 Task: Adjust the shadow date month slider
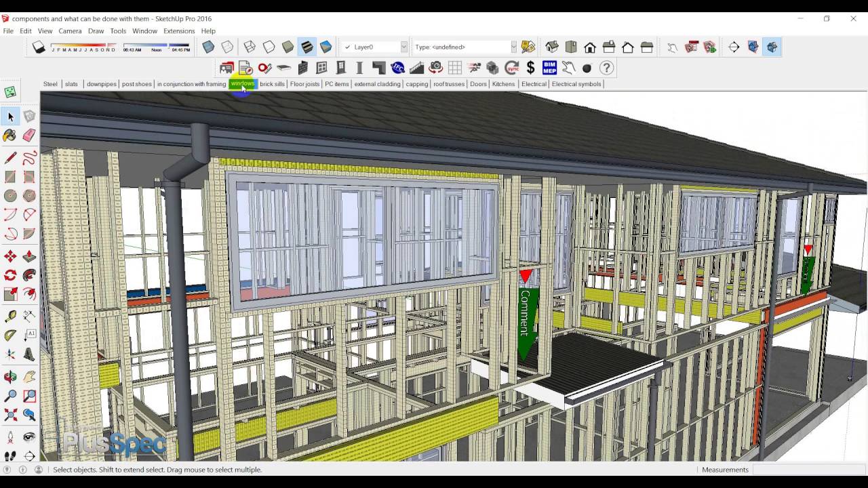(83, 48)
